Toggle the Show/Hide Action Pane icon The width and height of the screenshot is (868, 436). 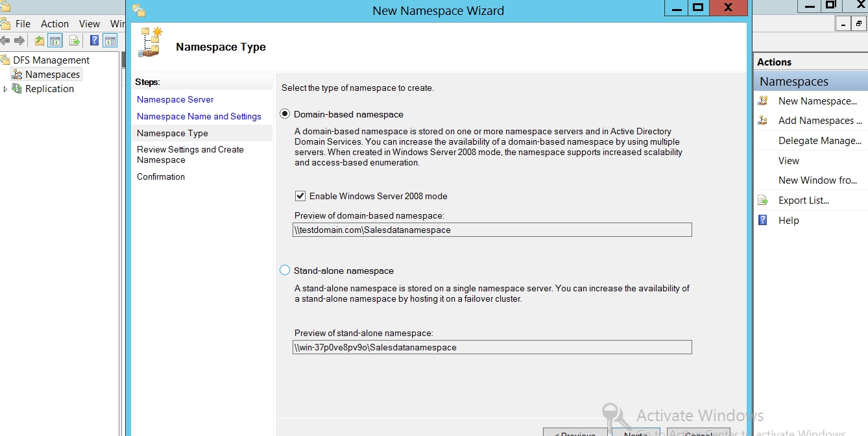point(110,41)
